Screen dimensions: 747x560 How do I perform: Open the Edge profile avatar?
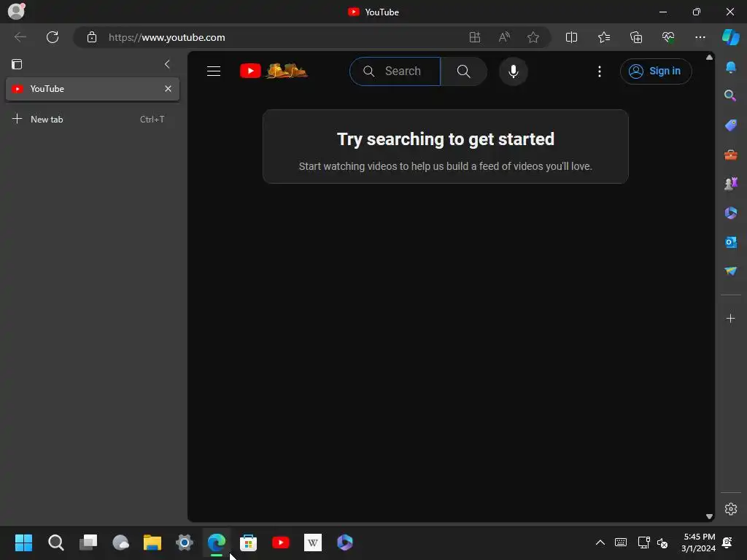point(17,11)
